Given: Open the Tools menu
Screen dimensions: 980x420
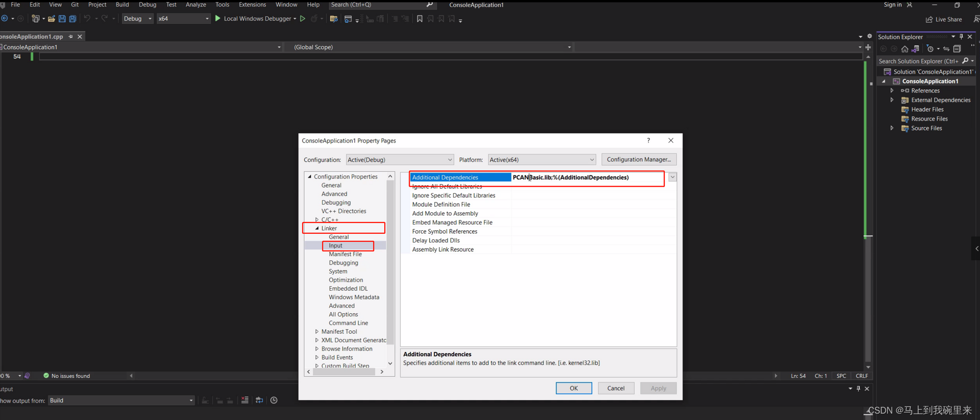Looking at the screenshot, I should click(x=222, y=4).
